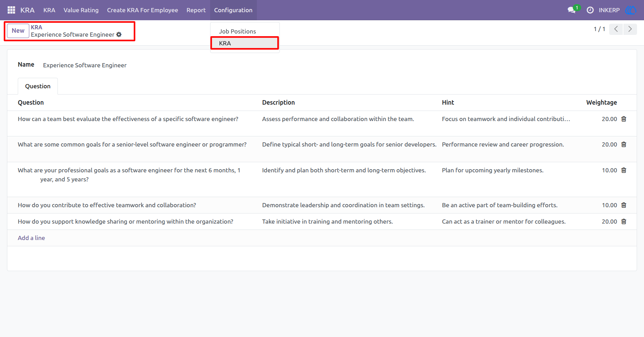This screenshot has height=337, width=644.
Task: Open the KRA menu item in navbar
Action: (49, 10)
